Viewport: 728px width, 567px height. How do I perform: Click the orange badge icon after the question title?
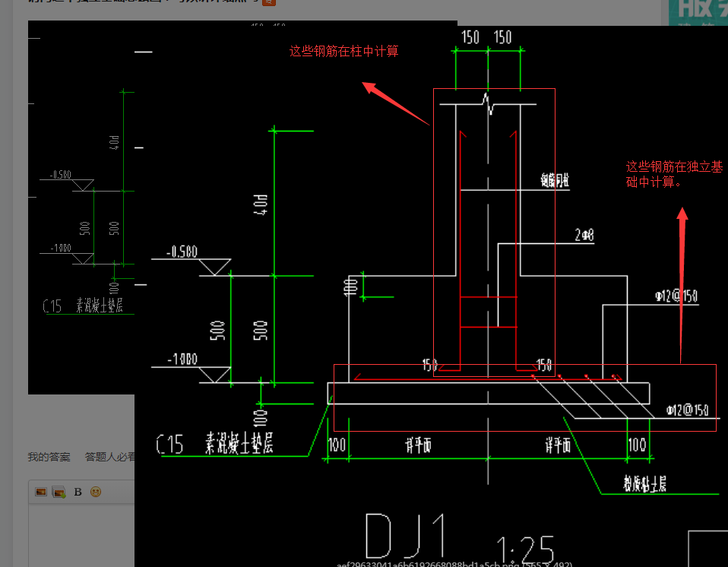pos(269,2)
